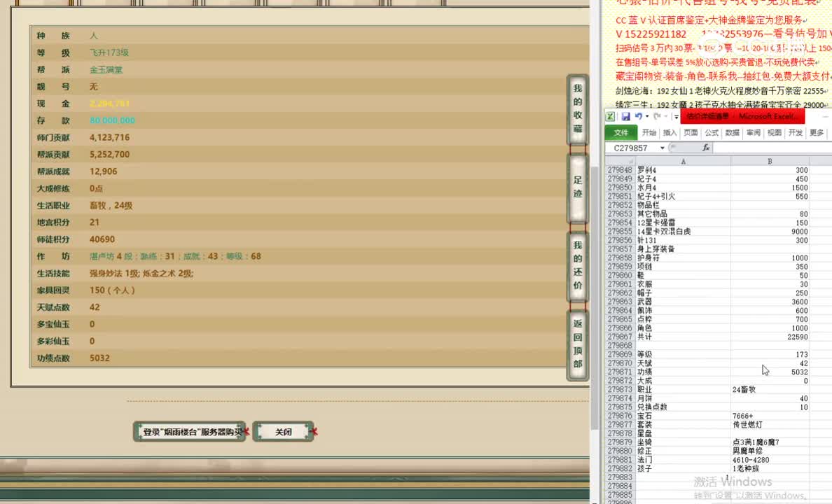Click the 帮派贡献 value 5,252,700
This screenshot has width=832, height=504.
(109, 155)
